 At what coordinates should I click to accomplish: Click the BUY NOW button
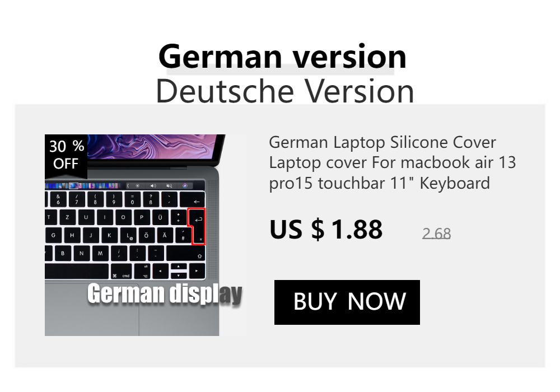(x=347, y=302)
